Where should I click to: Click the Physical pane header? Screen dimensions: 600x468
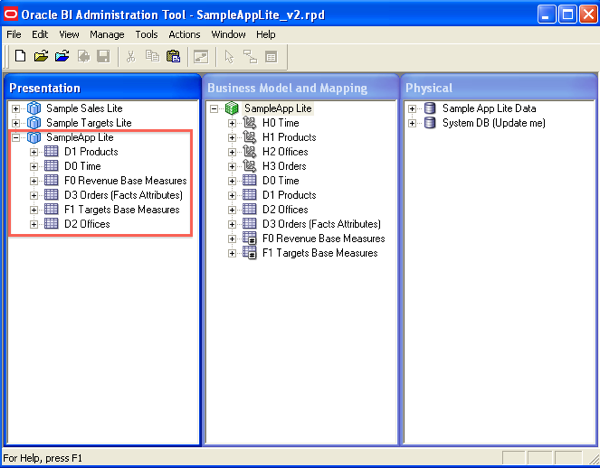(x=499, y=88)
